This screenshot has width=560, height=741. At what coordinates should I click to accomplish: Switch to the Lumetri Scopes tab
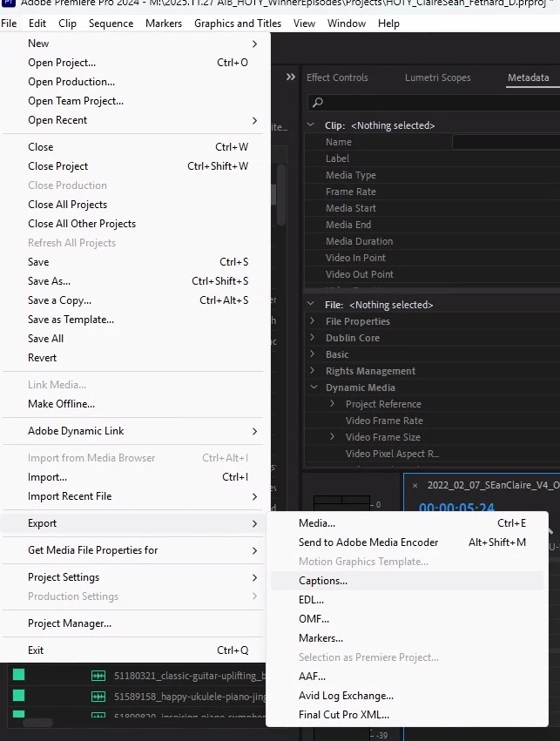(x=437, y=77)
